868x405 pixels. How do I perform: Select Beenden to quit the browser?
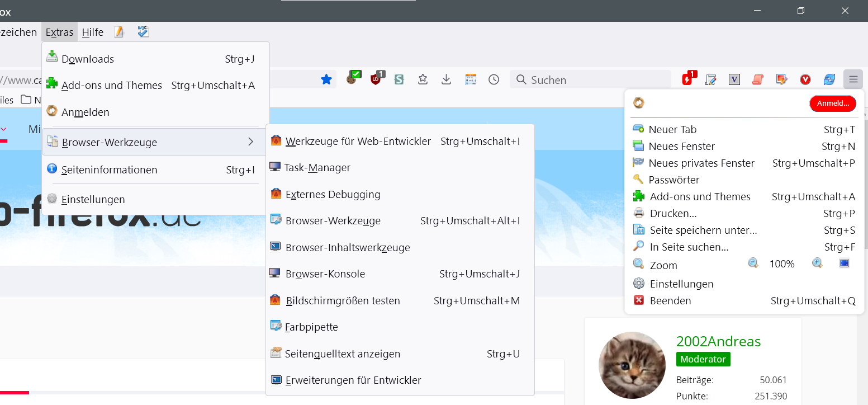pos(744,300)
